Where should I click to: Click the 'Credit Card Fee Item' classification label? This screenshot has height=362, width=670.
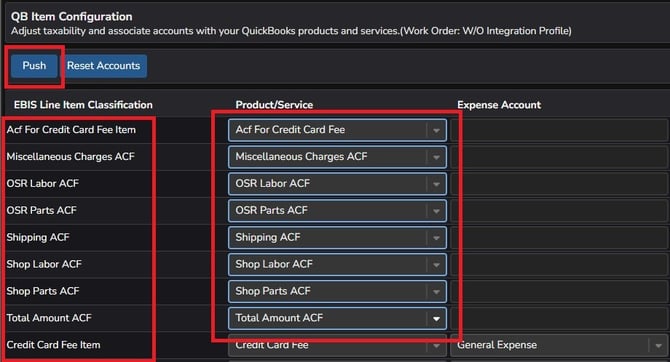click(x=53, y=345)
